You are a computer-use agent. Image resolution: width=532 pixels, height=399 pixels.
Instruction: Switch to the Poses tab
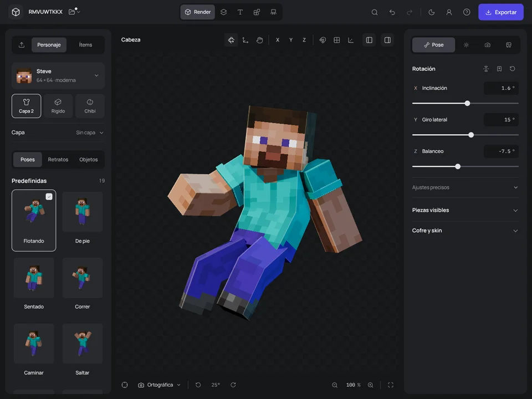[x=28, y=160]
